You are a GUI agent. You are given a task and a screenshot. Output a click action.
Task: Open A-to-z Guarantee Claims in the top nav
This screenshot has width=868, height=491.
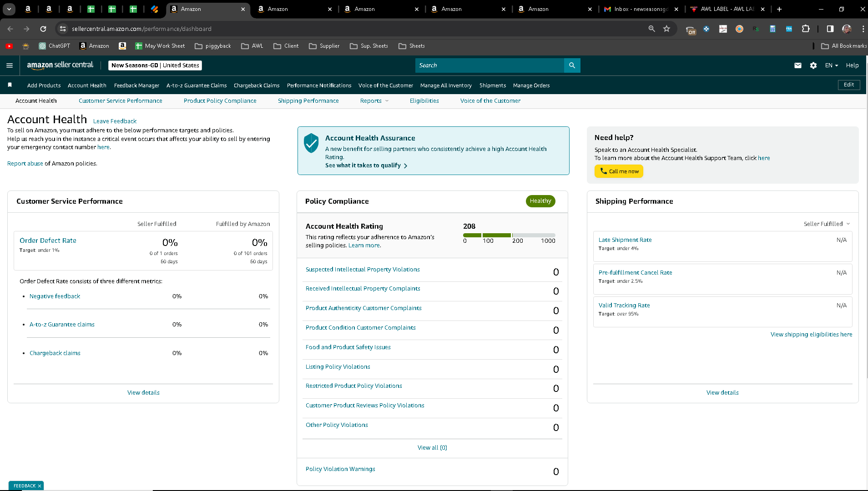[197, 85]
